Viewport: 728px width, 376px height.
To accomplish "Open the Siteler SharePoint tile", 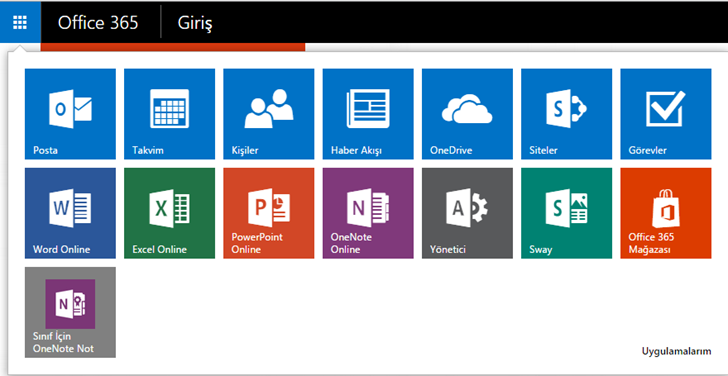I will [566, 114].
